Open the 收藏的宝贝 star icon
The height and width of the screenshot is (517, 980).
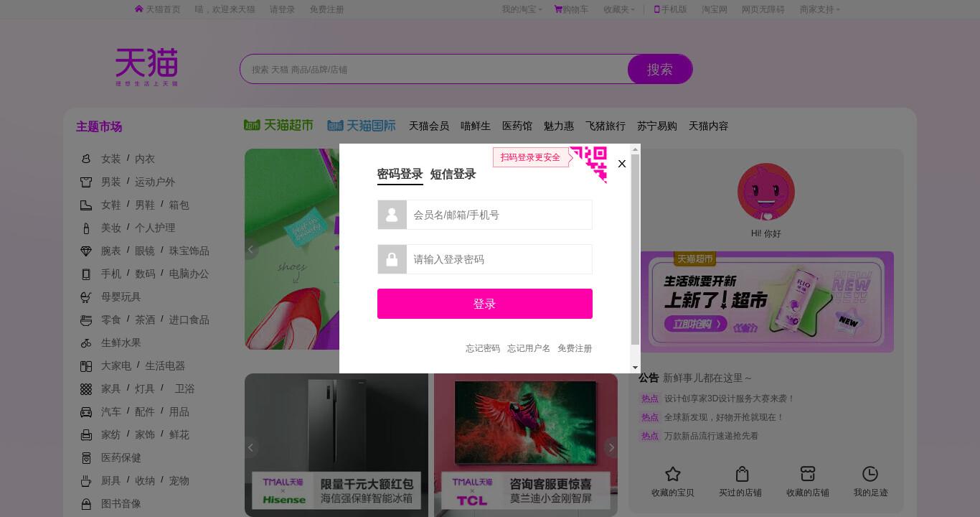[672, 474]
